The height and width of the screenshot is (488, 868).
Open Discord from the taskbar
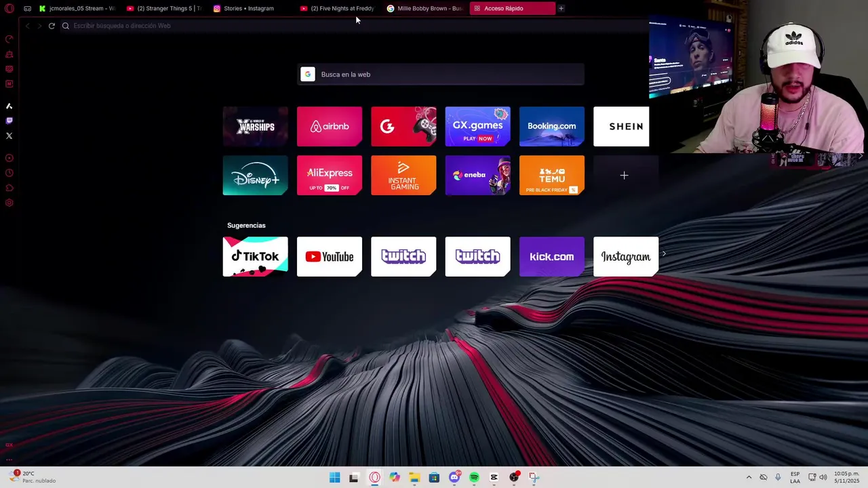click(x=454, y=477)
